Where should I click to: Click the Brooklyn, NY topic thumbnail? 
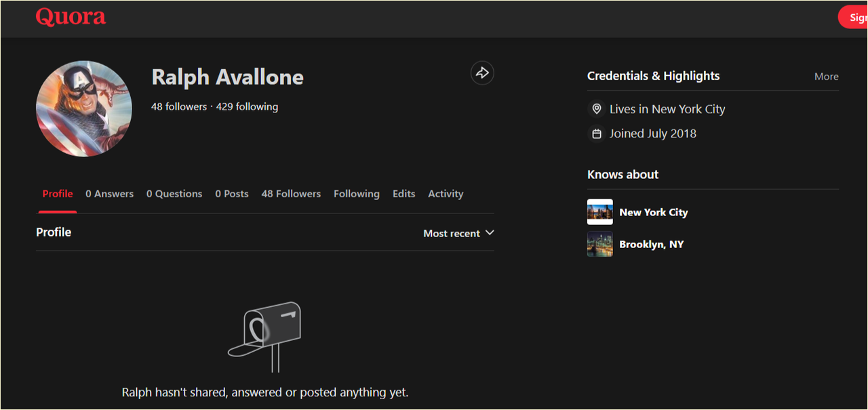(x=600, y=244)
